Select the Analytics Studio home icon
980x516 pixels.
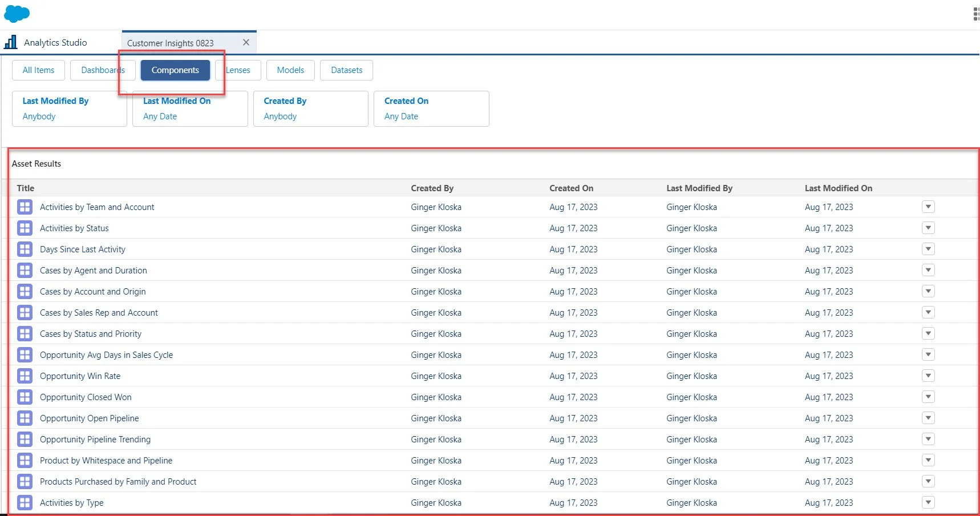pos(10,42)
